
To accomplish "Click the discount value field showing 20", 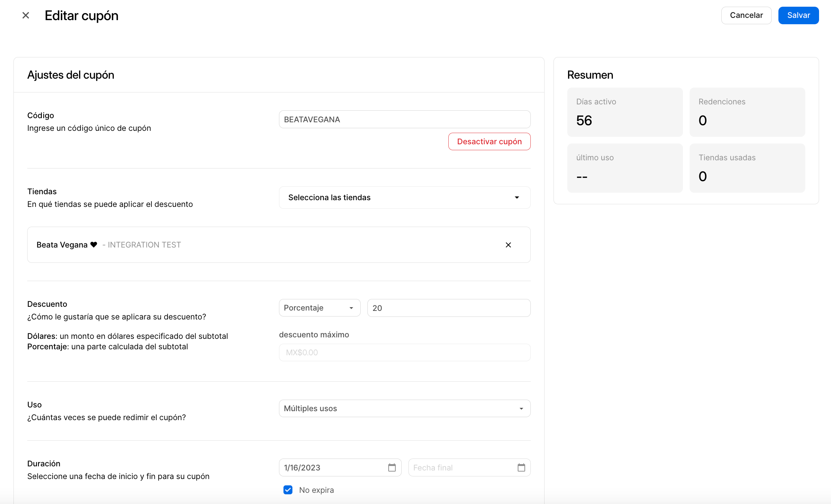I will point(448,308).
